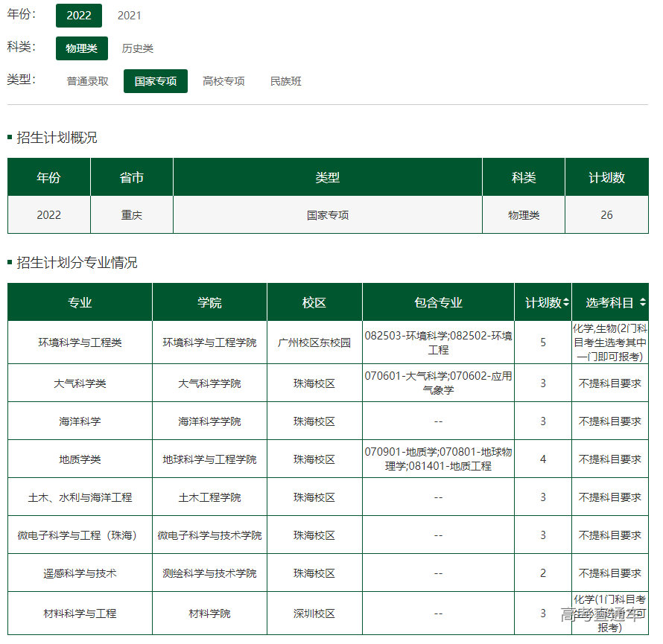
Task: Select the 环境科学与工程类 major row
Action: click(x=80, y=342)
